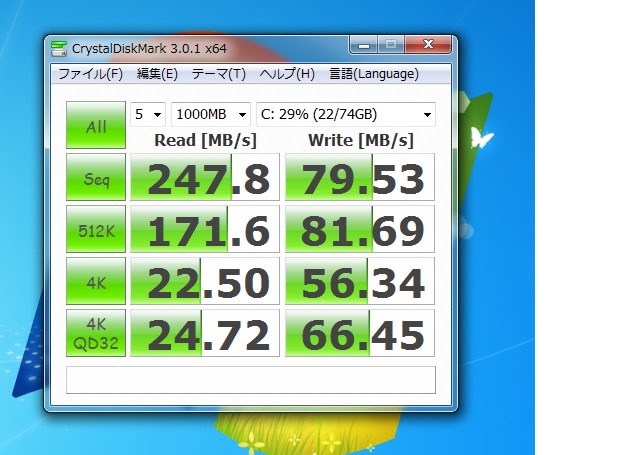This screenshot has width=631, height=455.
Task: Click the 4K read result 22.50
Action: 205,281
